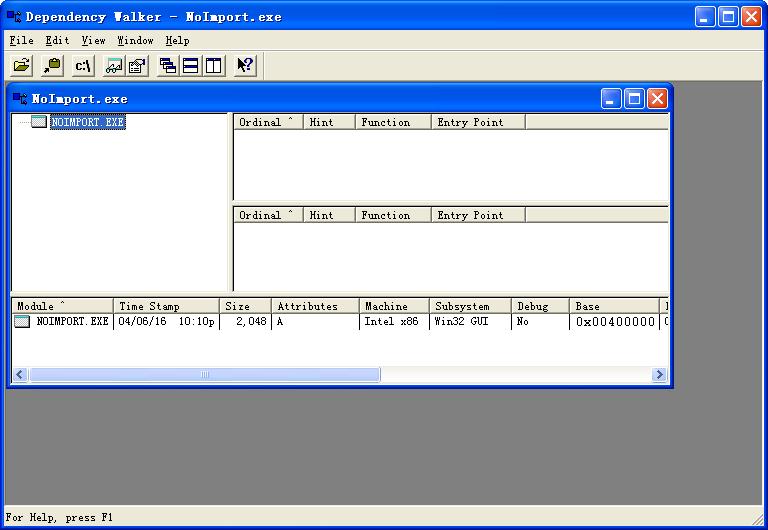
Task: Open the Window menu
Action: 135,40
